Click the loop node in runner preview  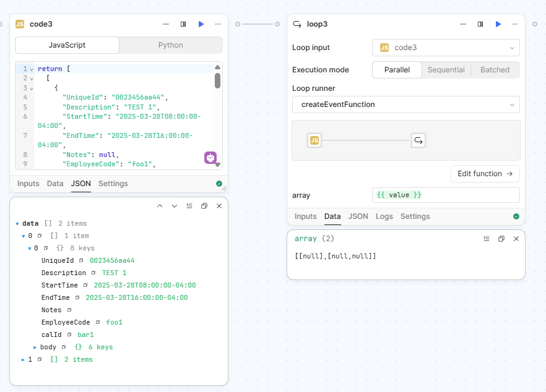tap(418, 140)
